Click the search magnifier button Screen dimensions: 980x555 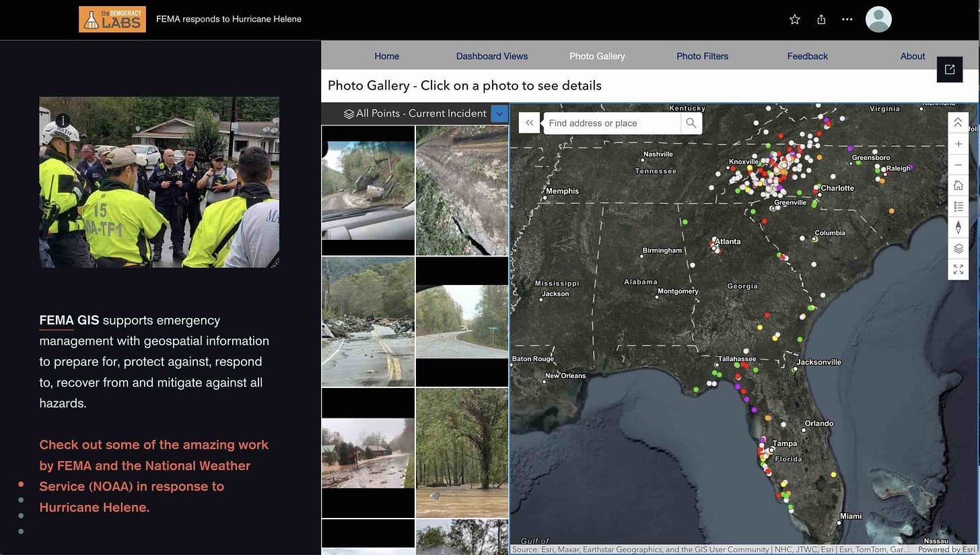[x=691, y=123]
